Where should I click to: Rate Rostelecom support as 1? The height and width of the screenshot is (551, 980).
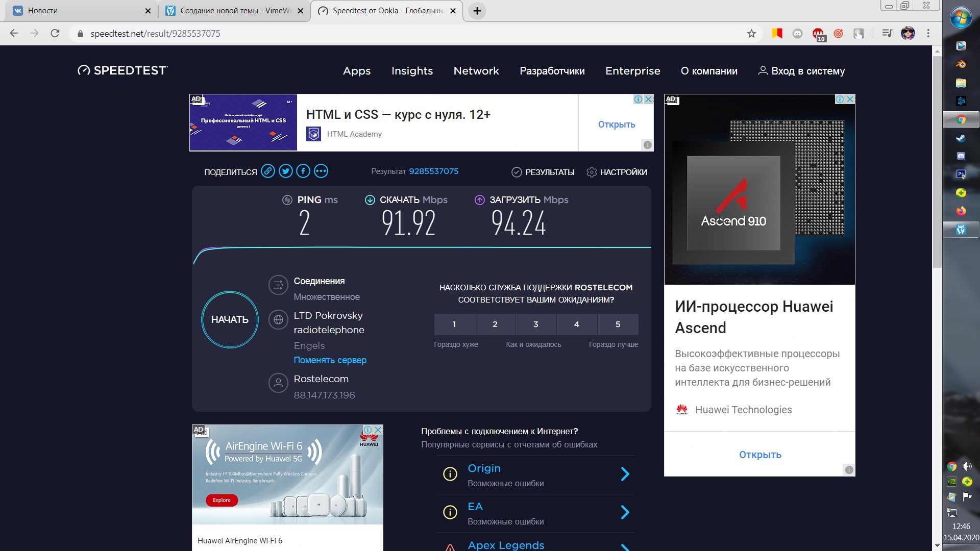coord(454,324)
